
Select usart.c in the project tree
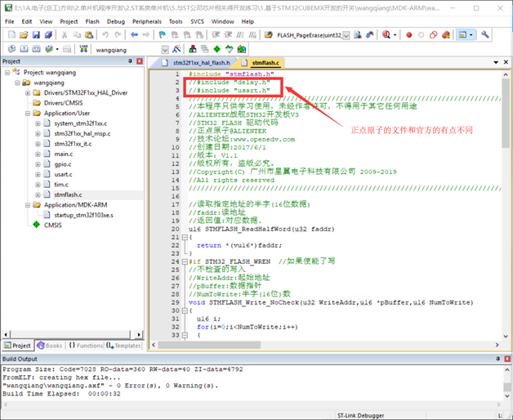click(63, 174)
